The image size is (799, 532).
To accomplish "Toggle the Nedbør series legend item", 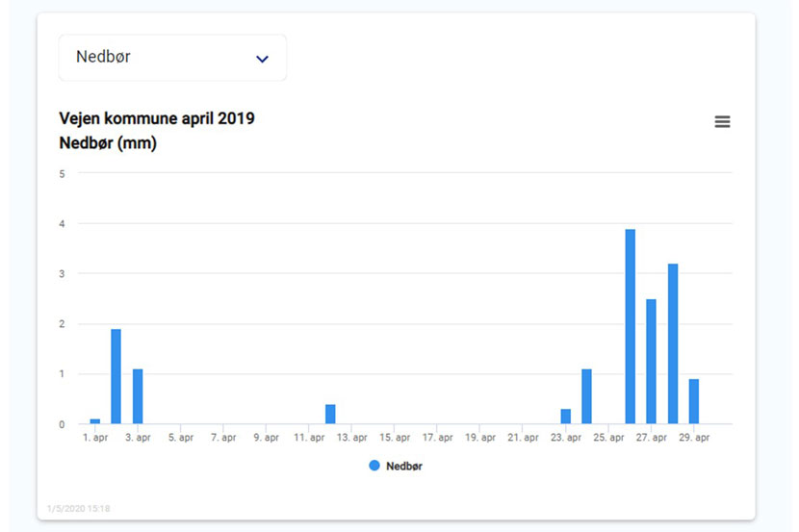I will tap(396, 466).
